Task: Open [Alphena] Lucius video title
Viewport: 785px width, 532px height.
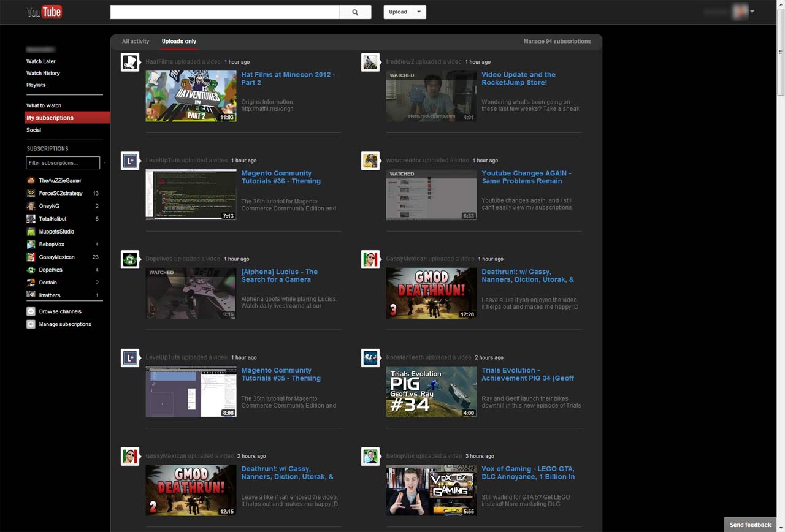Action: (280, 276)
